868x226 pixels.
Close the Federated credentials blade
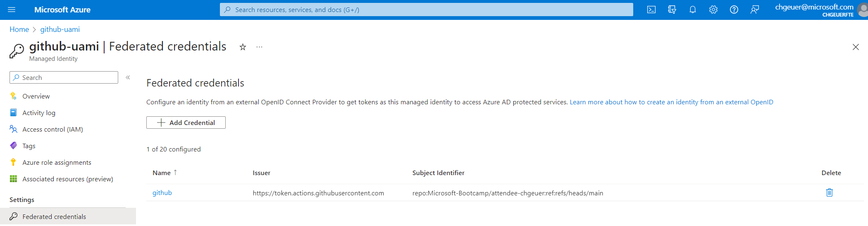point(856,47)
